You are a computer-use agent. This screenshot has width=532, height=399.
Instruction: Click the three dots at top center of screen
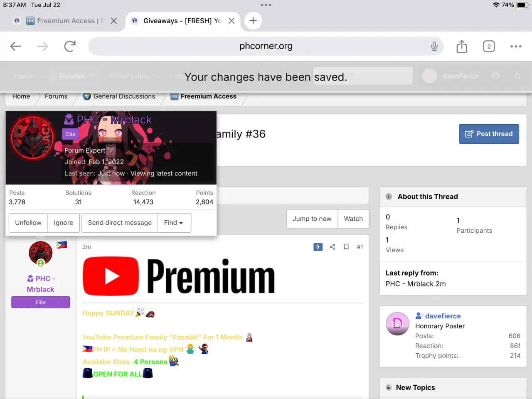[x=266, y=5]
